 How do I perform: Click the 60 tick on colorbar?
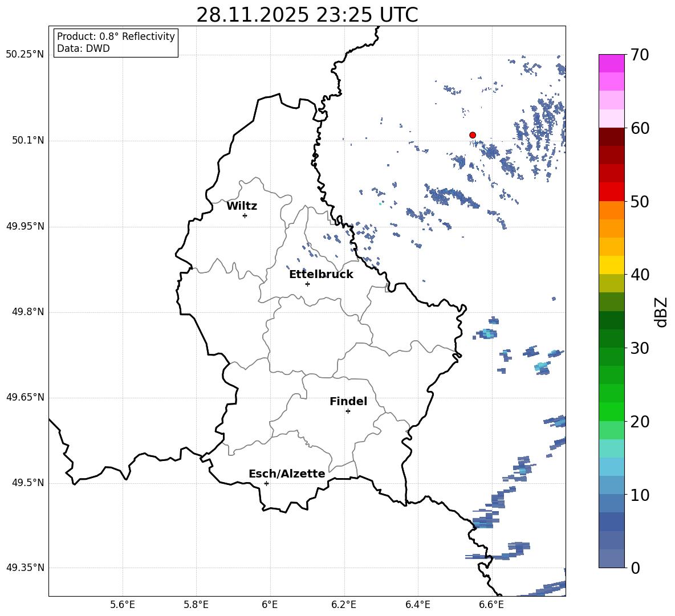[640, 128]
